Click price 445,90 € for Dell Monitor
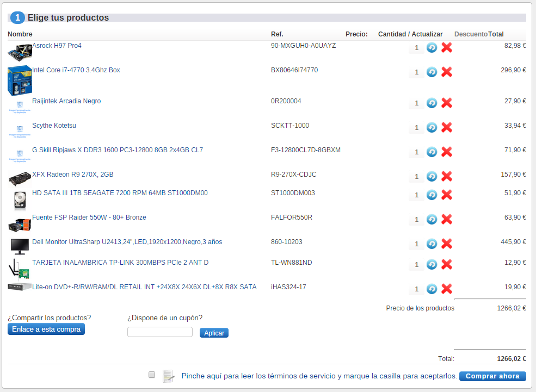This screenshot has height=392, width=536. tap(514, 242)
